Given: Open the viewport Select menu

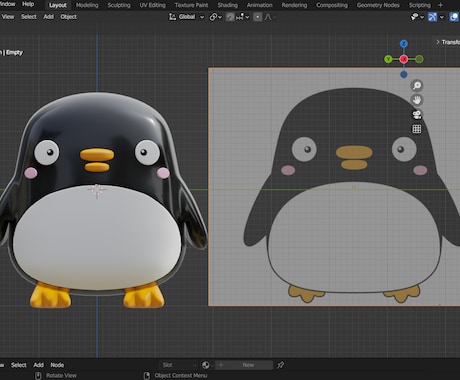Looking at the screenshot, I should pos(29,17).
